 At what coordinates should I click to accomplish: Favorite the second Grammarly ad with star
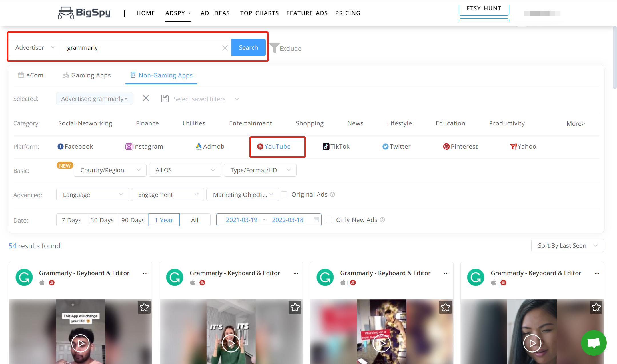tap(295, 307)
